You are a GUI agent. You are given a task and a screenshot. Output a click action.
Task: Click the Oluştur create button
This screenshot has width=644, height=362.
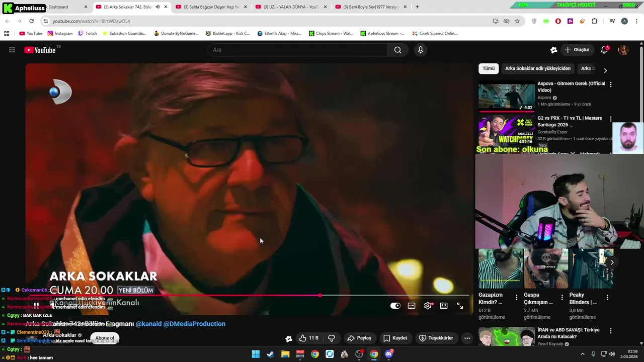[x=577, y=50]
